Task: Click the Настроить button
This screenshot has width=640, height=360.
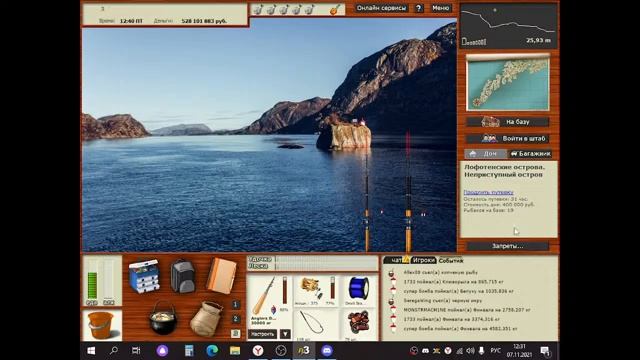Action: 262,334
